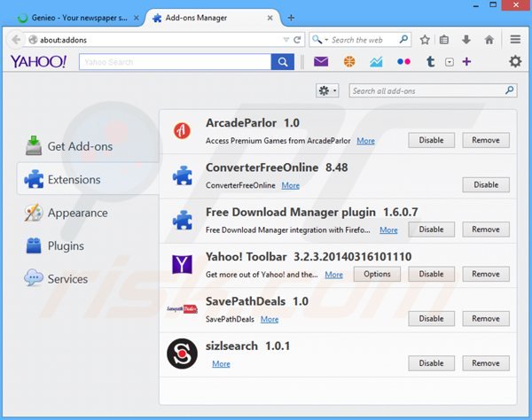Open the add-ons tools gear dropdown
Viewport: 532px width, 420px height.
pos(327,90)
